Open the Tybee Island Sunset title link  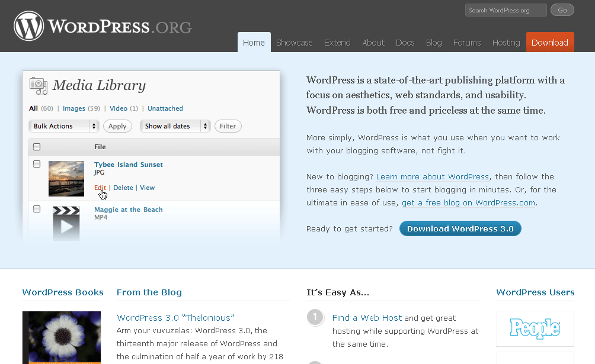129,165
